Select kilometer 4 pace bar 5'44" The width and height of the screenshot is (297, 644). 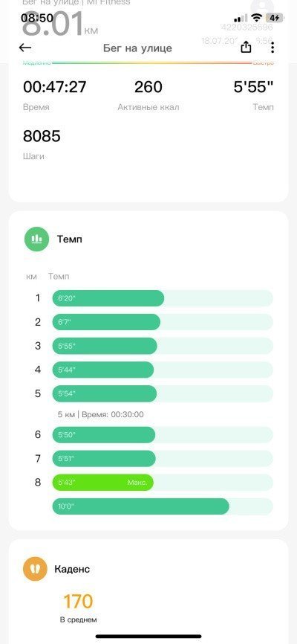point(103,370)
